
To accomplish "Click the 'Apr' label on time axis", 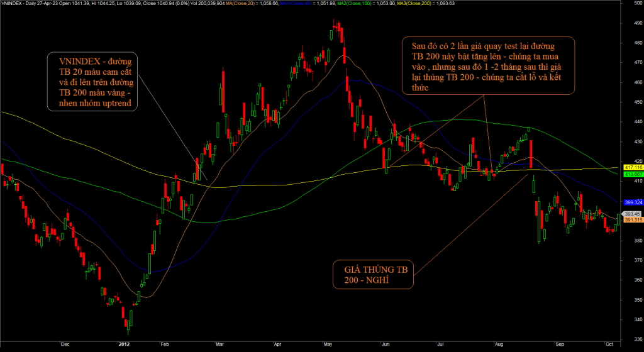I will tap(277, 344).
